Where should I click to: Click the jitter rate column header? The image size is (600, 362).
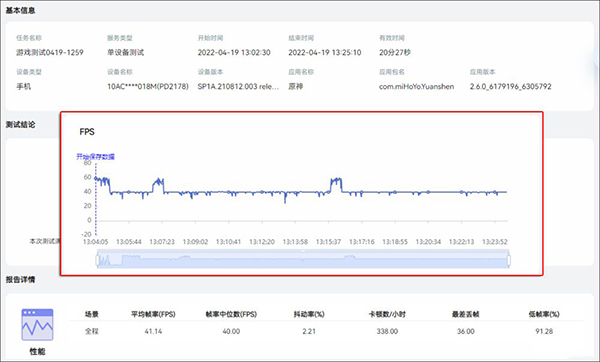click(309, 314)
